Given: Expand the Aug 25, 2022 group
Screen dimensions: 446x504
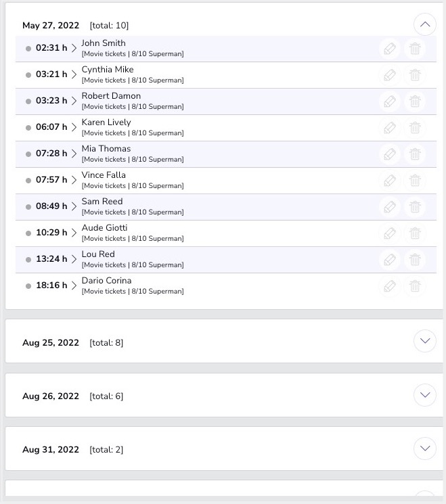Looking at the screenshot, I should click(424, 341).
